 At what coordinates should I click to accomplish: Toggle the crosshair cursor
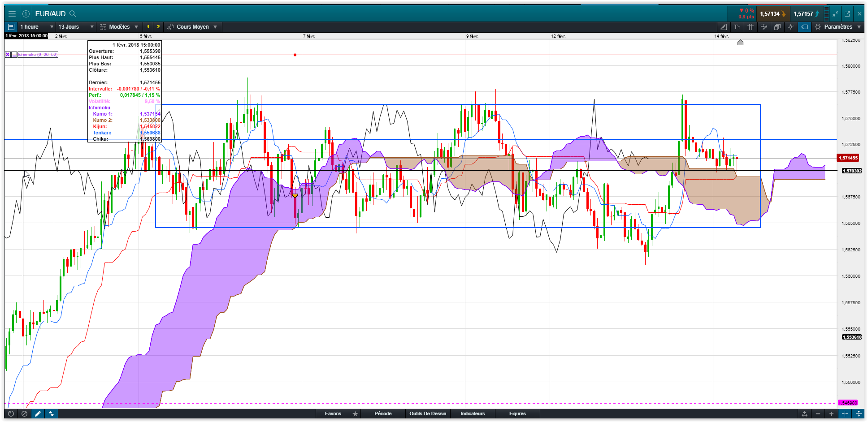coord(790,27)
